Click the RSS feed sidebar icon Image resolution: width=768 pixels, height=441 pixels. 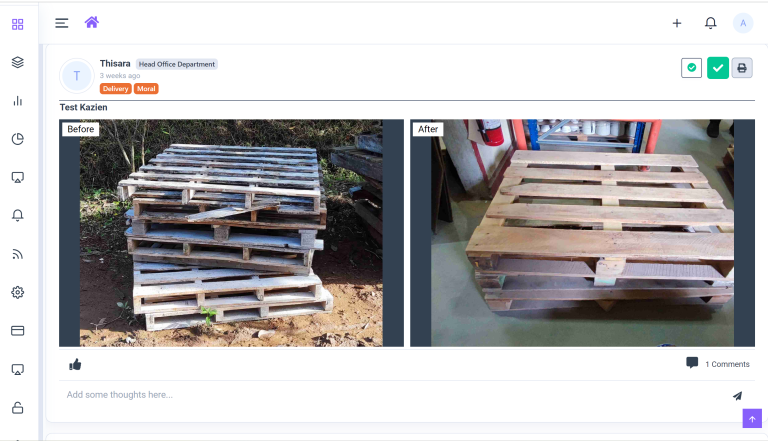click(x=18, y=254)
